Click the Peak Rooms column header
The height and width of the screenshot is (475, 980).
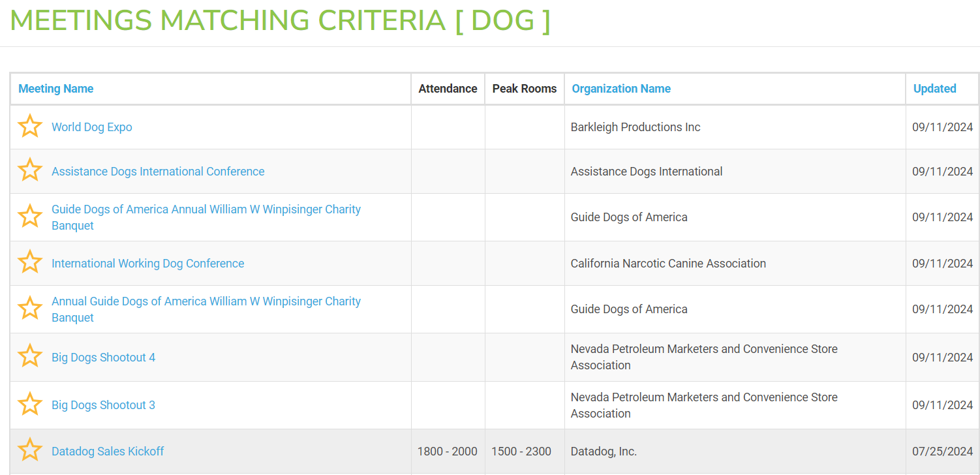tap(525, 89)
